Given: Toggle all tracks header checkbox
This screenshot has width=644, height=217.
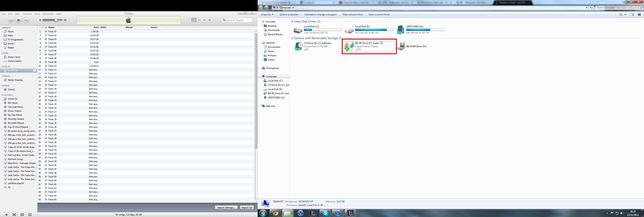Looking at the screenshot, I should 46,28.
